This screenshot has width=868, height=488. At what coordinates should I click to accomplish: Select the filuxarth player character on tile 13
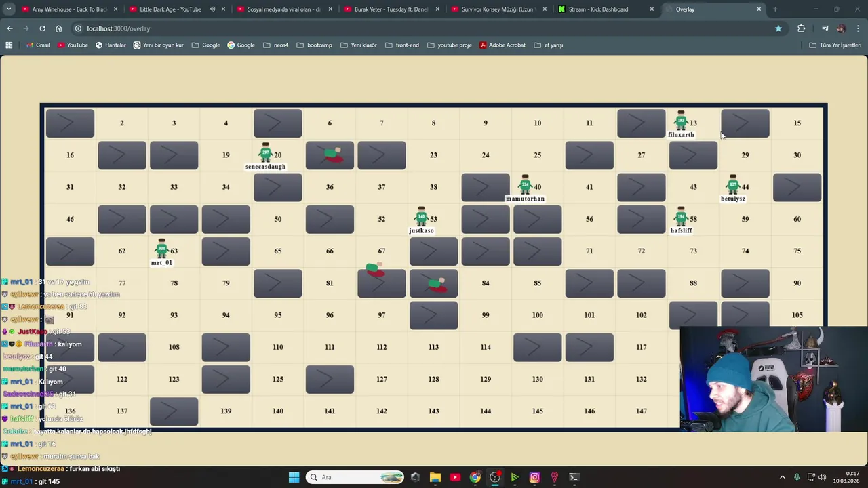coord(681,121)
